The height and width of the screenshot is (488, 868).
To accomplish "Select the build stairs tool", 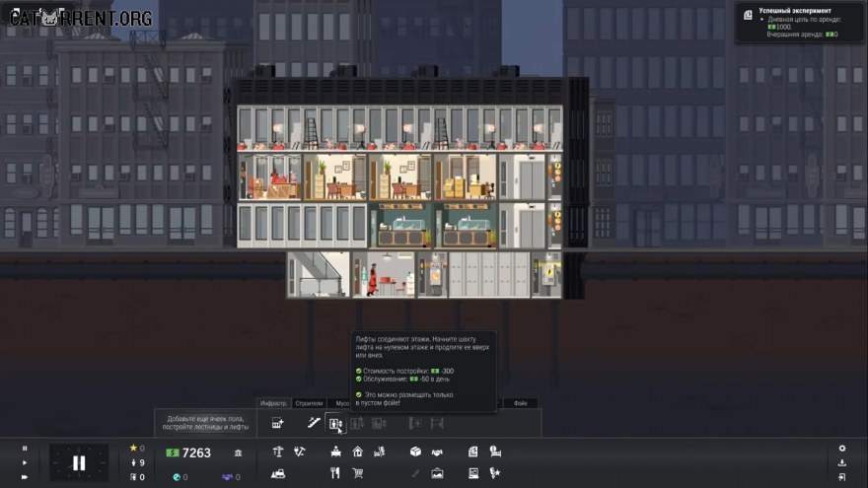I will [x=314, y=423].
